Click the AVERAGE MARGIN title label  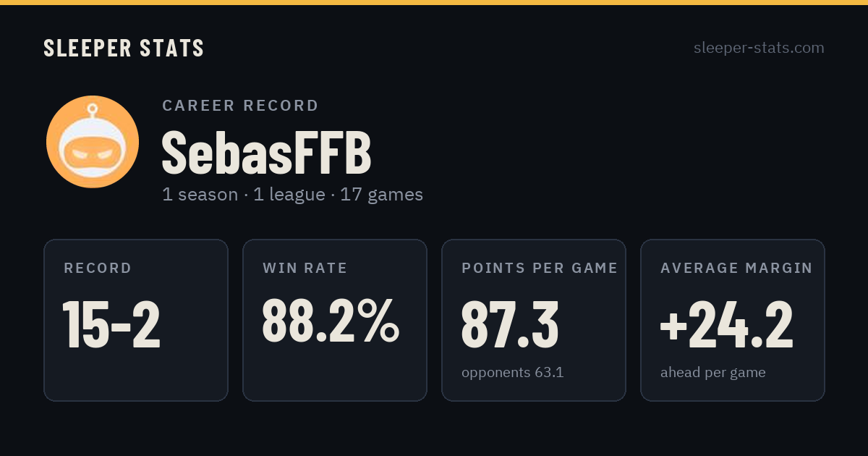pos(736,269)
